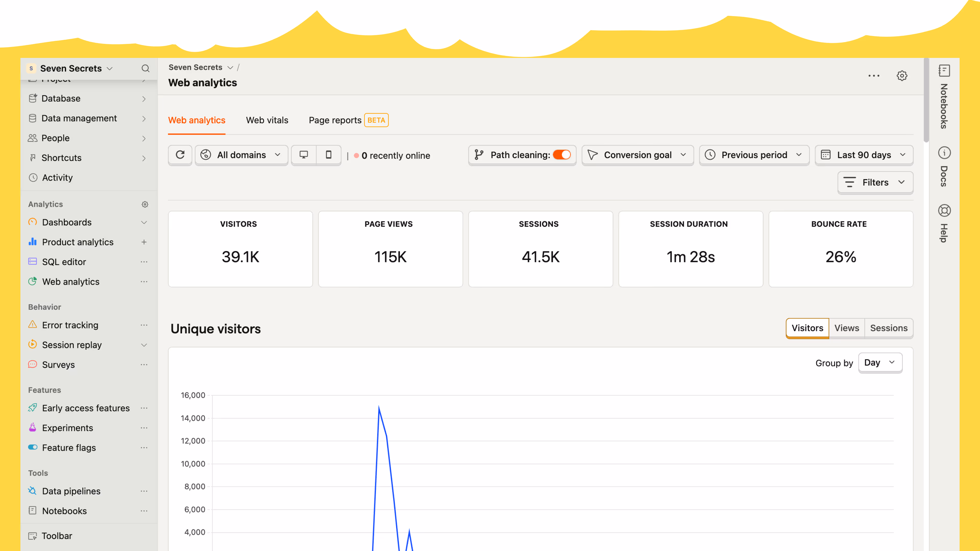Open the Notebooks side panel

point(944,97)
